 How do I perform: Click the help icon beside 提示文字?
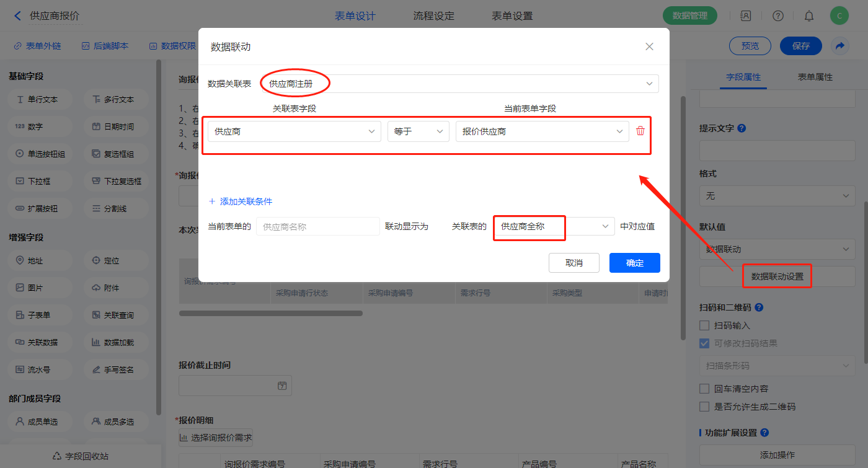(x=742, y=128)
